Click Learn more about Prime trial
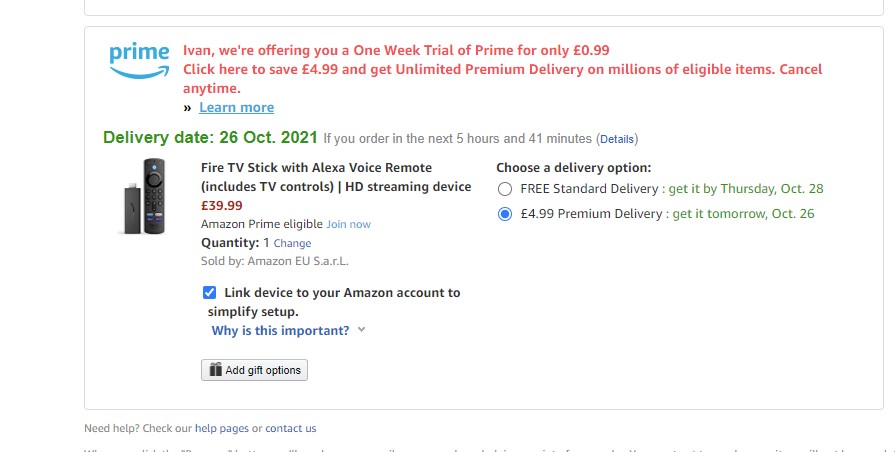The image size is (895, 452). 236,107
